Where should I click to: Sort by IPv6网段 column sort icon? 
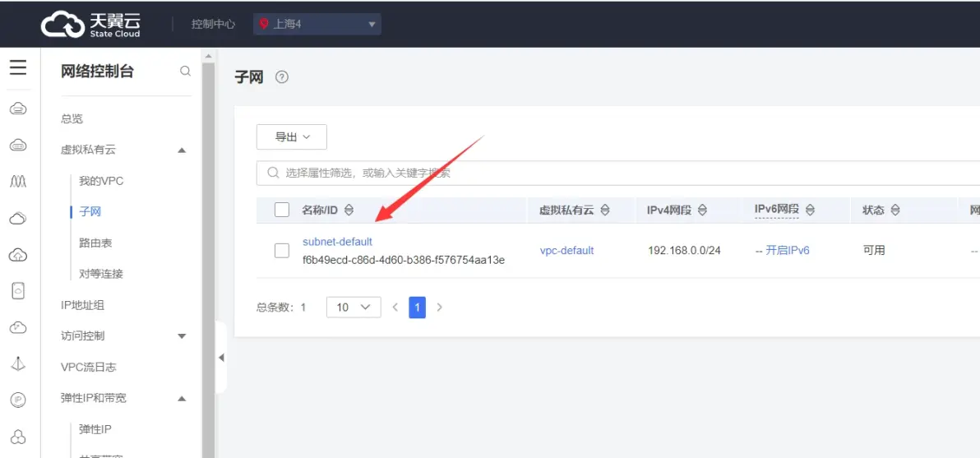pos(811,210)
